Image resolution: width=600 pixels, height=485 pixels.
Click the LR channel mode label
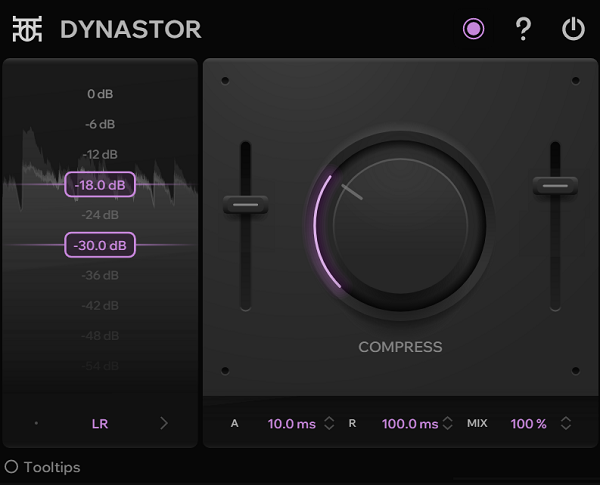tap(100, 423)
